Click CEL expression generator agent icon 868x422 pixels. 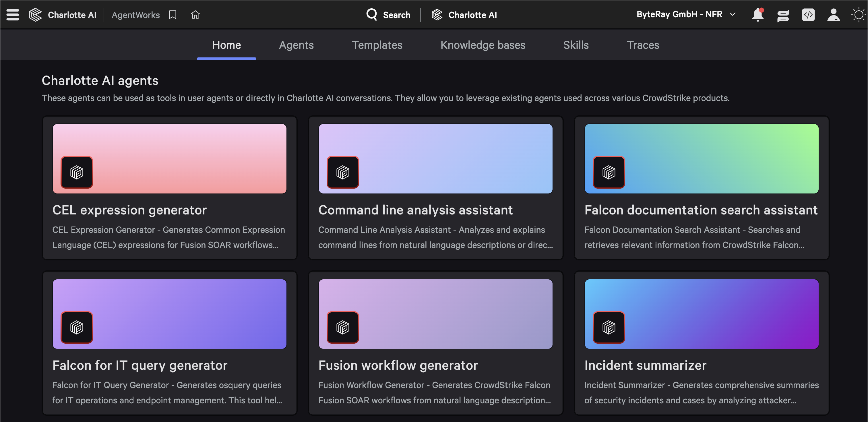click(x=76, y=172)
